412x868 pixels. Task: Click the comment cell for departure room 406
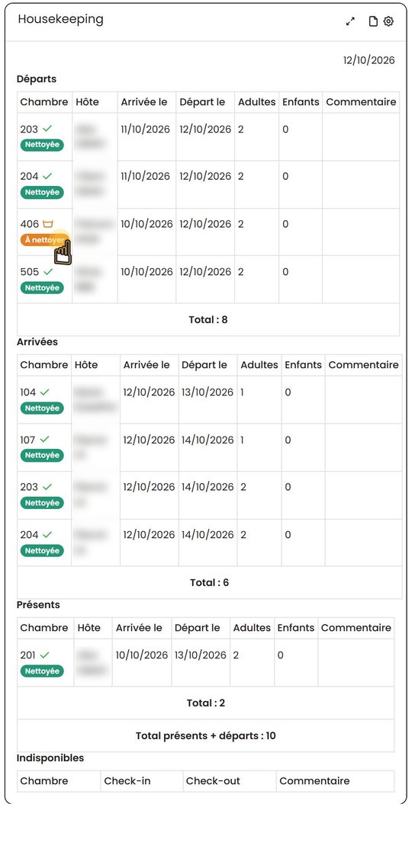[360, 232]
